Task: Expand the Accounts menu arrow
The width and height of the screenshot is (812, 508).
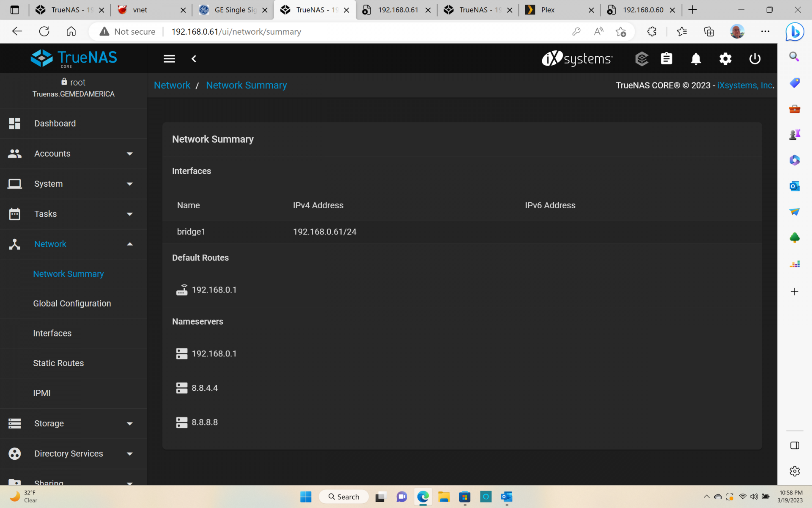Action: point(130,154)
